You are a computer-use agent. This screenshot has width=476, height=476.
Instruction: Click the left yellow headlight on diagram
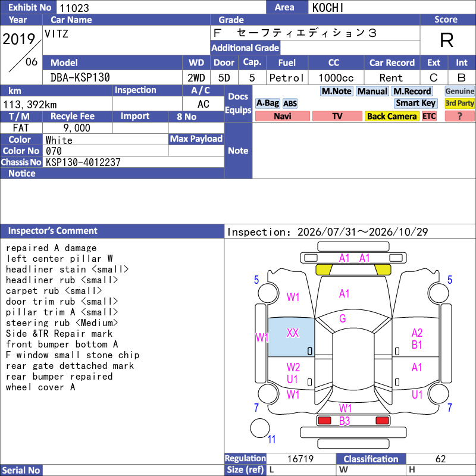(x=324, y=270)
